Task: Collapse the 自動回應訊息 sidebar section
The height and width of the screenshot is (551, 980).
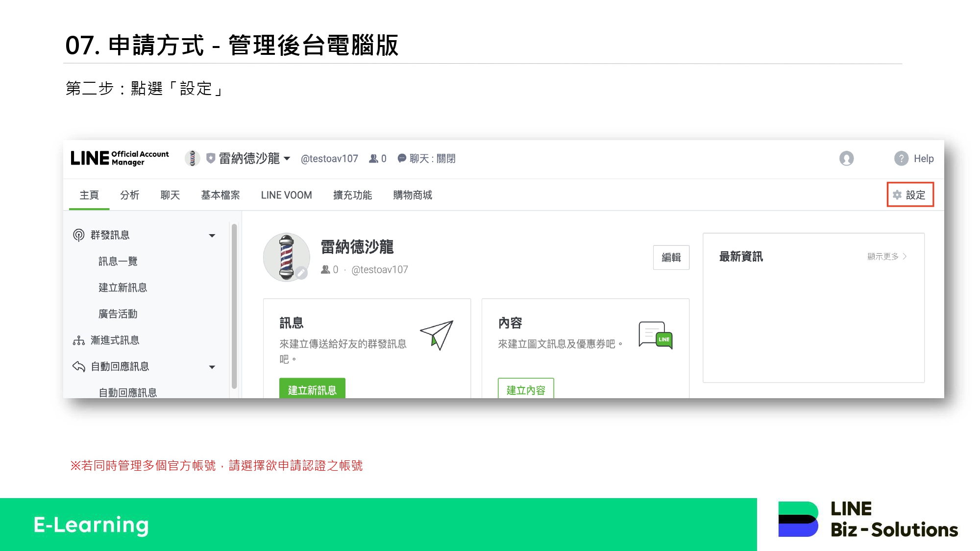Action: (x=212, y=367)
